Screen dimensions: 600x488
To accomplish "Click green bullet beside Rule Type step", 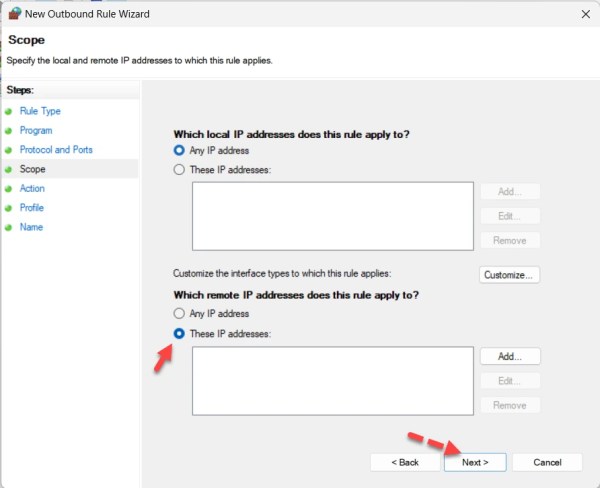I will point(9,111).
